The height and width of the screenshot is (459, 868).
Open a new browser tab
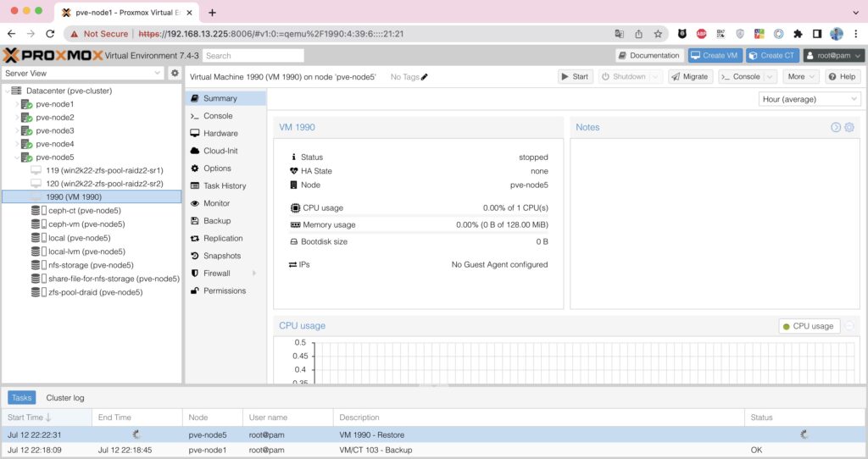tap(212, 12)
